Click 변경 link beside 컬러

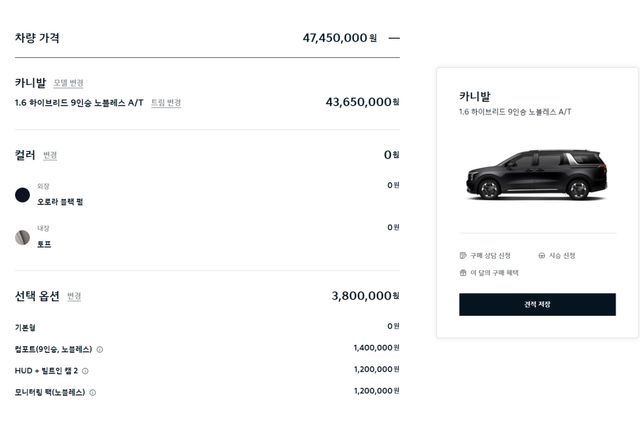[50, 156]
